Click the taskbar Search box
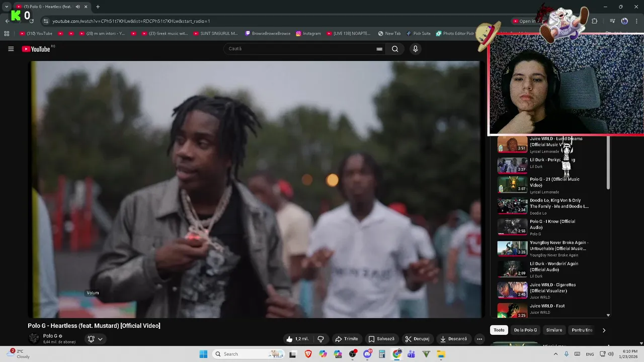Screen dimensions: 644x362 pos(248,354)
